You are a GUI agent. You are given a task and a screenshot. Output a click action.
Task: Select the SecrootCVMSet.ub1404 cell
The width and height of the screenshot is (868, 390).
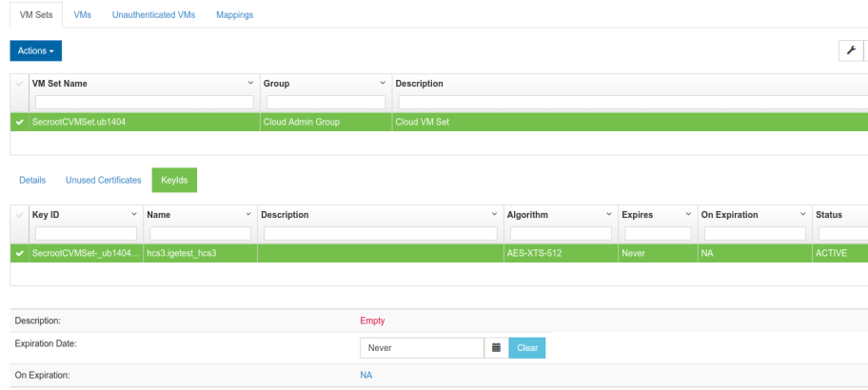[145, 123]
